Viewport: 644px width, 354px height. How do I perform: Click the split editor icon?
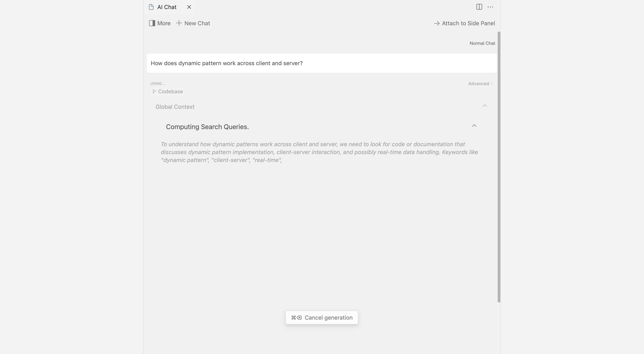(x=479, y=7)
